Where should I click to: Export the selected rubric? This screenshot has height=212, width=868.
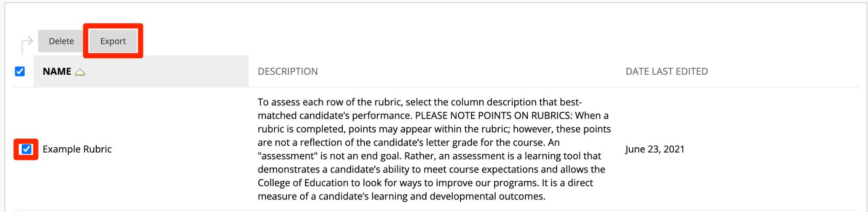(113, 41)
